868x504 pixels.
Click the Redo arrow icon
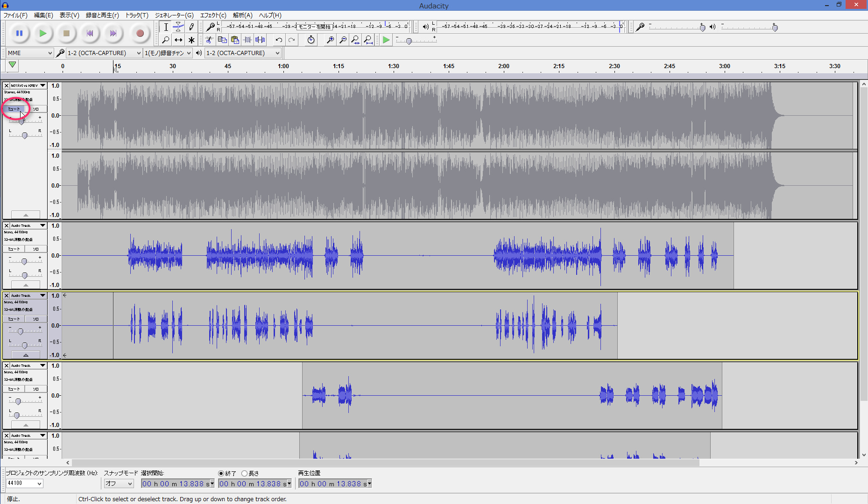(x=291, y=40)
